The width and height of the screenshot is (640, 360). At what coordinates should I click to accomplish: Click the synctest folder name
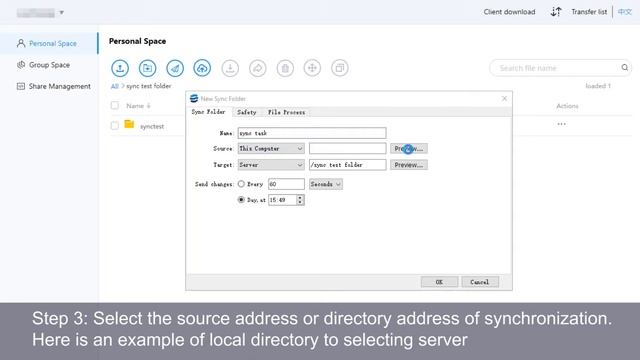click(152, 127)
